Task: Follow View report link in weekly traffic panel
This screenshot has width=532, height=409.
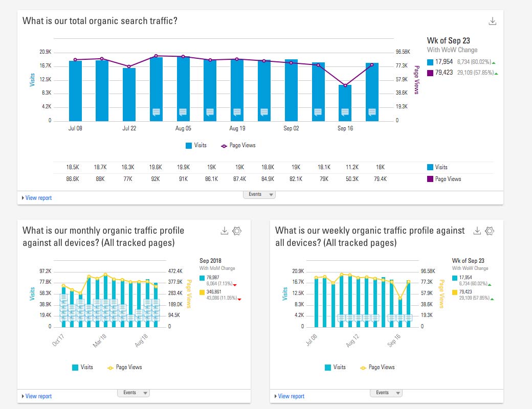Action: coord(291,396)
